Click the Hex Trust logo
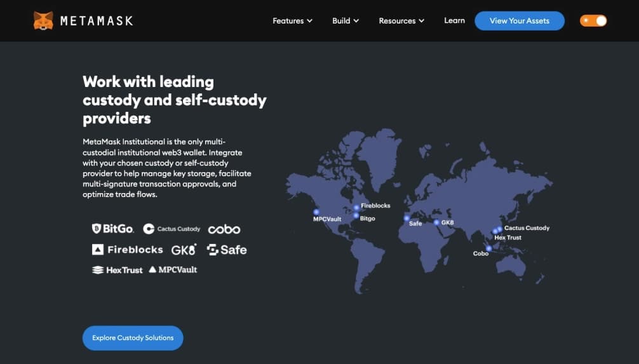The width and height of the screenshot is (639, 364). (x=118, y=270)
